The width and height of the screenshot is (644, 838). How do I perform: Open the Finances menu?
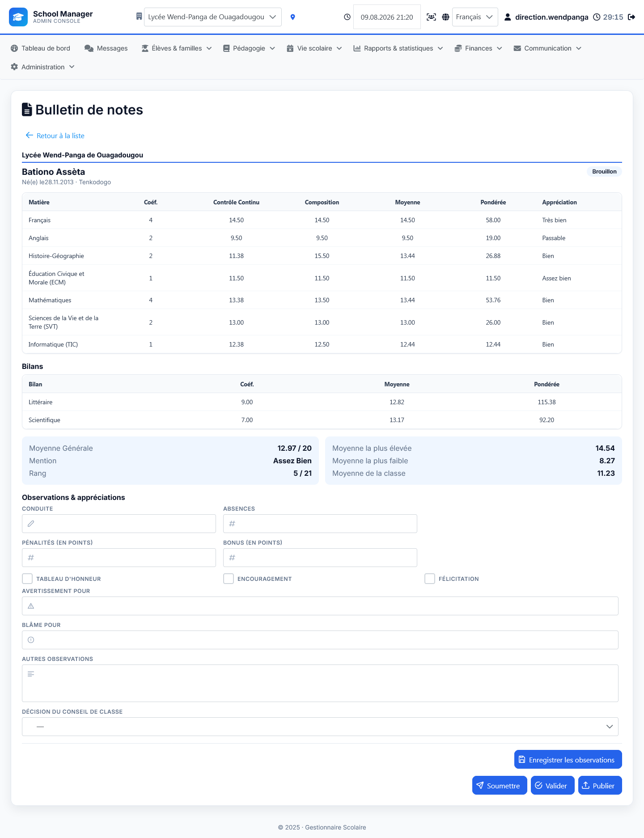[x=478, y=48]
